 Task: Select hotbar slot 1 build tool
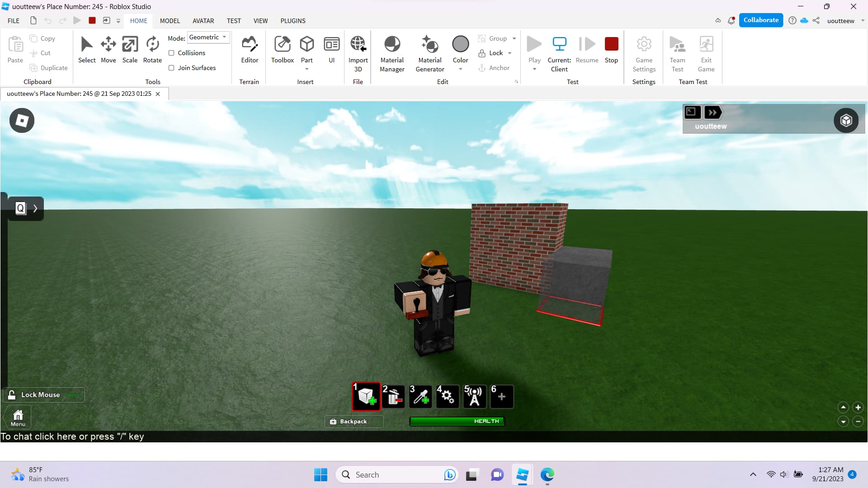pyautogui.click(x=366, y=397)
